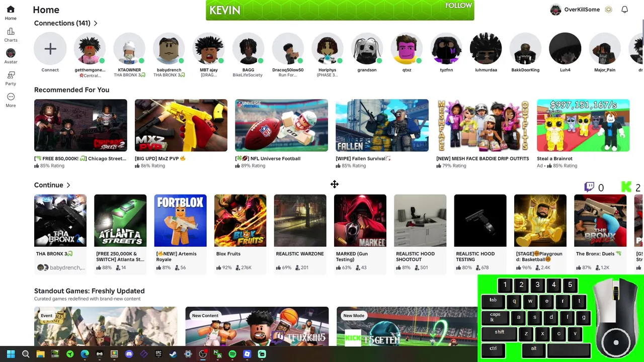Open BakkDoorKing connection avatar
This screenshot has height=362, width=644.
[525, 49]
